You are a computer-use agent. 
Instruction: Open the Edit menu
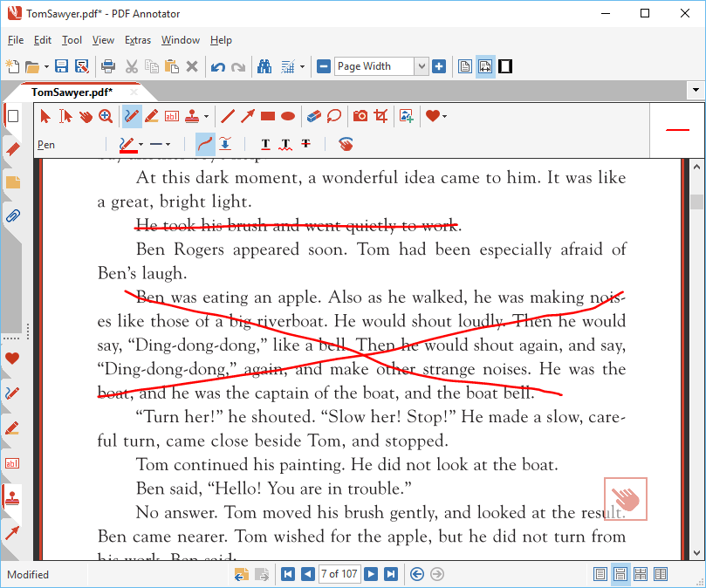[x=43, y=40]
